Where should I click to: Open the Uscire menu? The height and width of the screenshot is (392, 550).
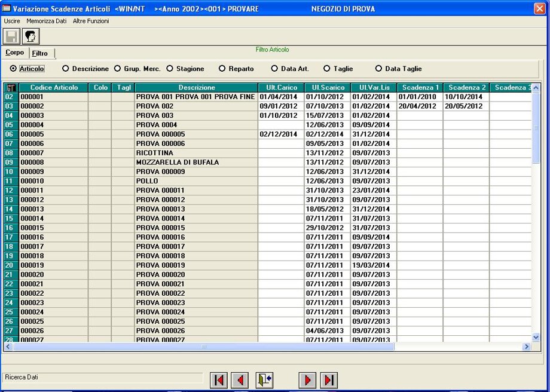point(12,21)
